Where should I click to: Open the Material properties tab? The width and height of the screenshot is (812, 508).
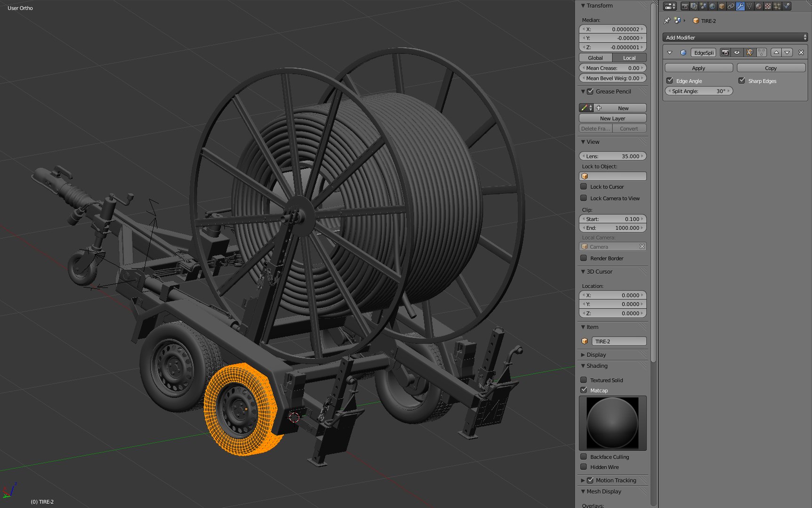(758, 6)
